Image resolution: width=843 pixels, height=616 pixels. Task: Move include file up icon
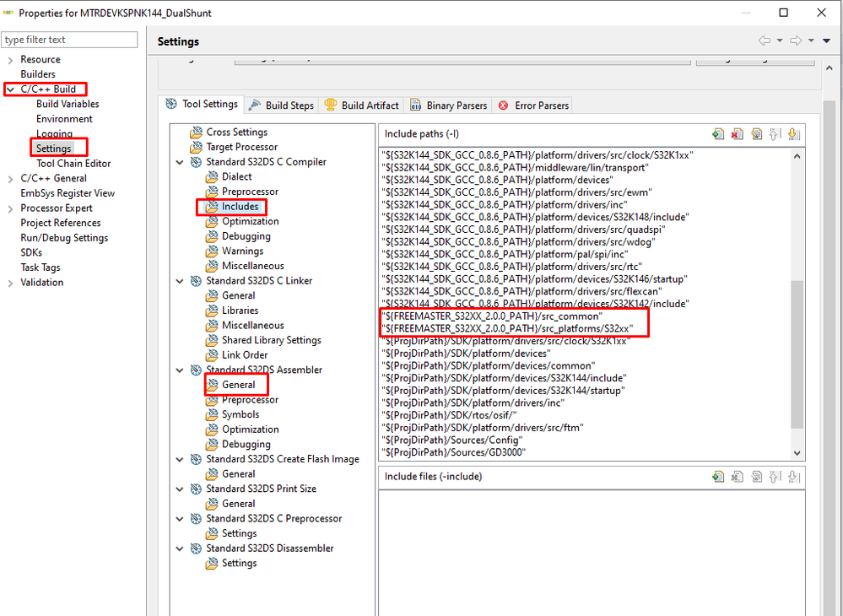coord(775,476)
